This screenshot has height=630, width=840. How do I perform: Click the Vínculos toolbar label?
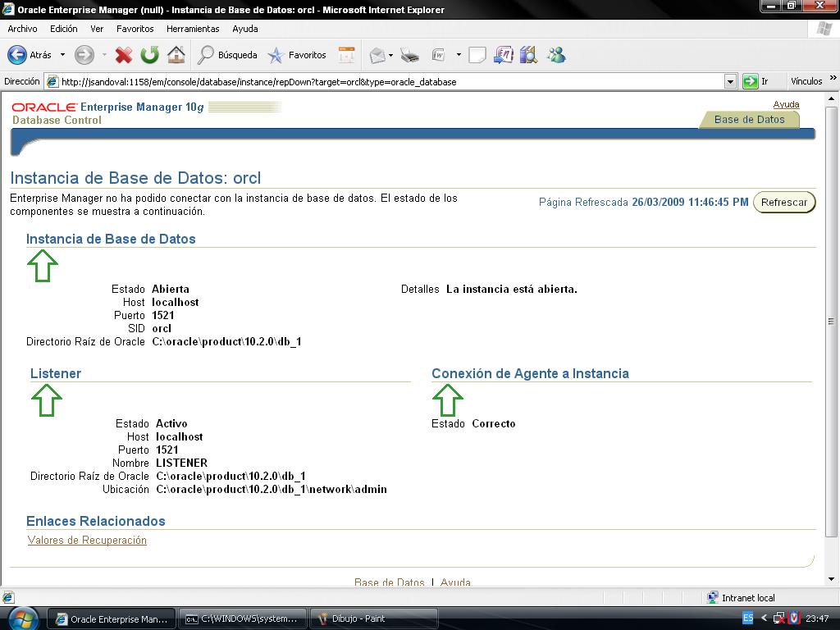tap(806, 81)
